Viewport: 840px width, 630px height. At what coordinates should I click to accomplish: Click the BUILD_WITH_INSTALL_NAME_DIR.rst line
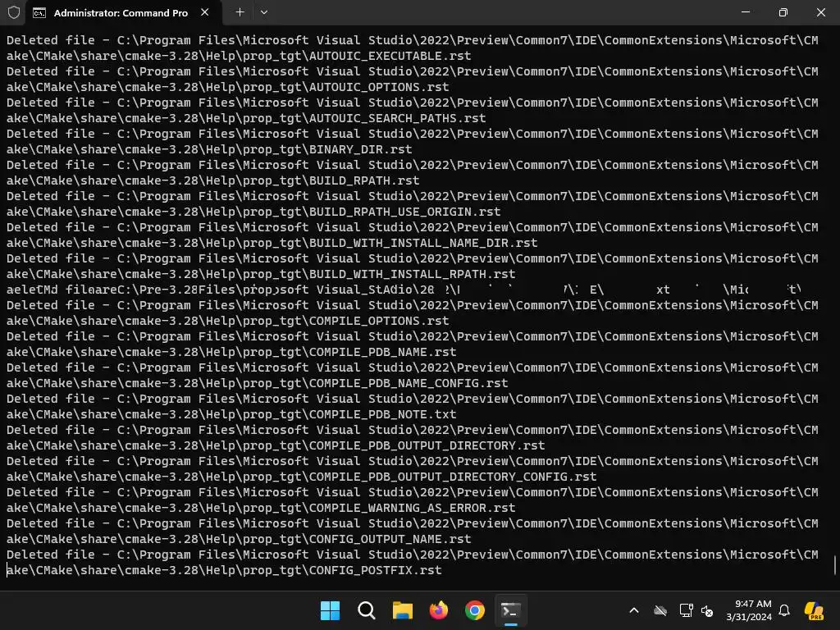272,243
